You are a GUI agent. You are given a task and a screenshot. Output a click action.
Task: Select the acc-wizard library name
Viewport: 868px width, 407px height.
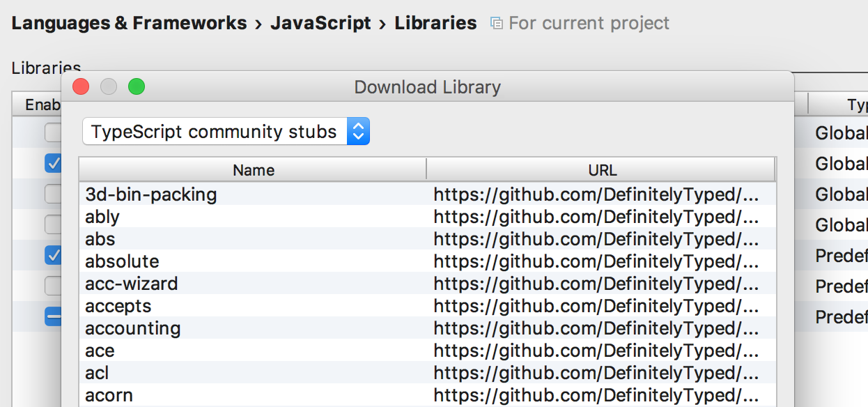(132, 284)
